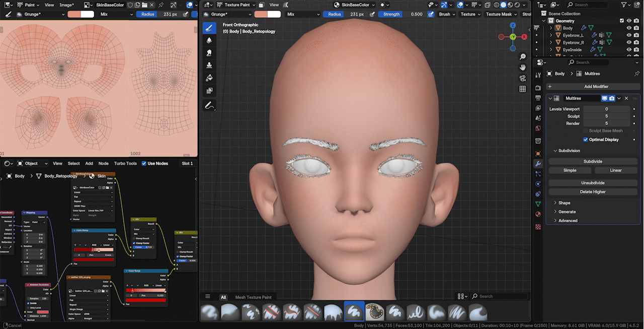Expand the Eyebrow_L tree item
Image resolution: width=644 pixels, height=329 pixels.
[x=551, y=35]
